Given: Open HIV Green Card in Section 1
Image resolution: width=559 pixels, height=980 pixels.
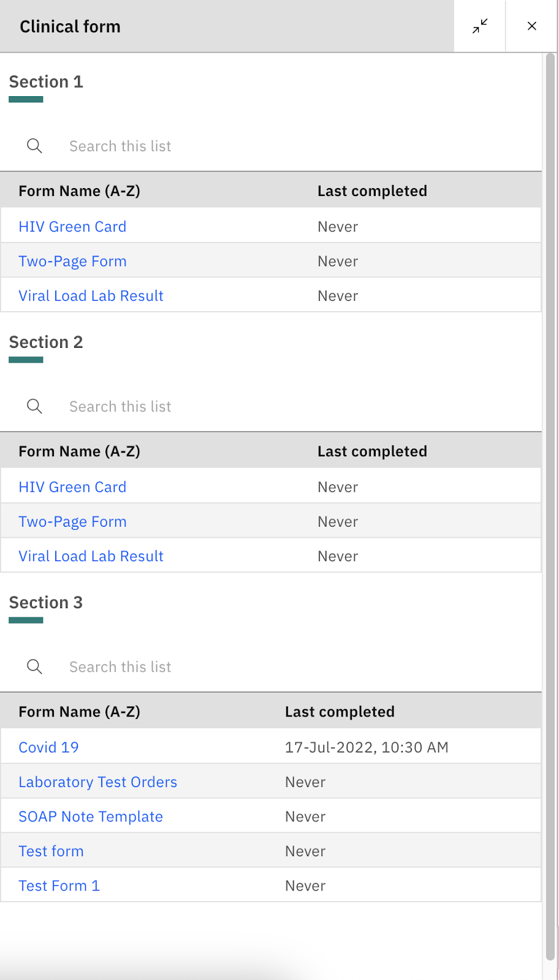Looking at the screenshot, I should [72, 227].
